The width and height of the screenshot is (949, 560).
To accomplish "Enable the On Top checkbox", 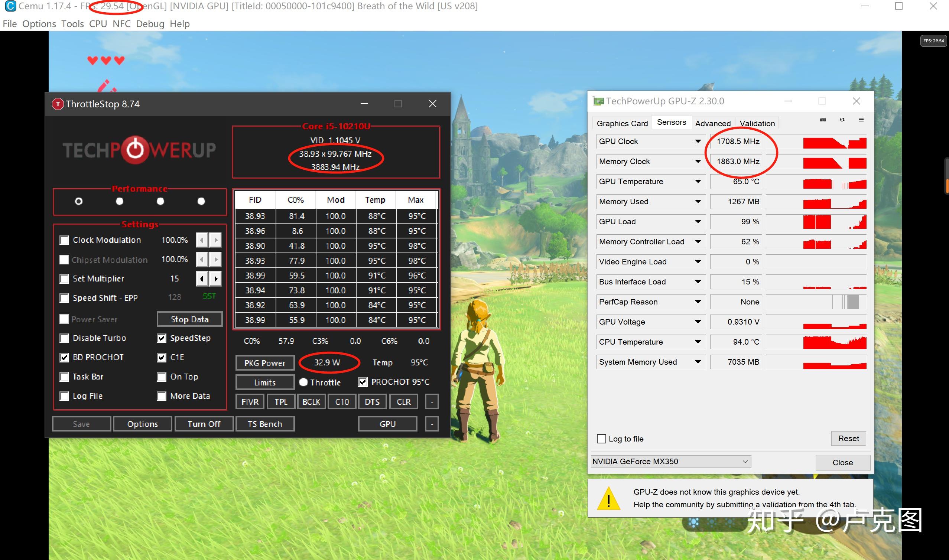I will [x=162, y=377].
